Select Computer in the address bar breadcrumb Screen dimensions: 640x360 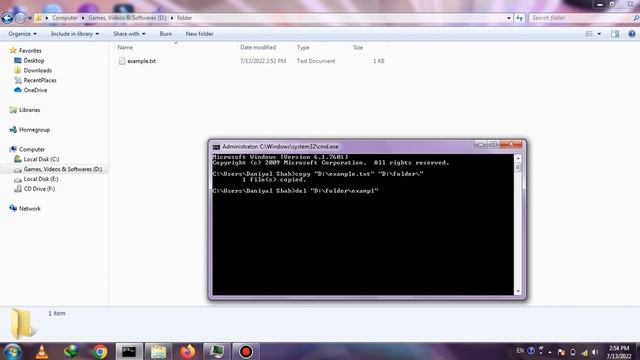(x=64, y=18)
